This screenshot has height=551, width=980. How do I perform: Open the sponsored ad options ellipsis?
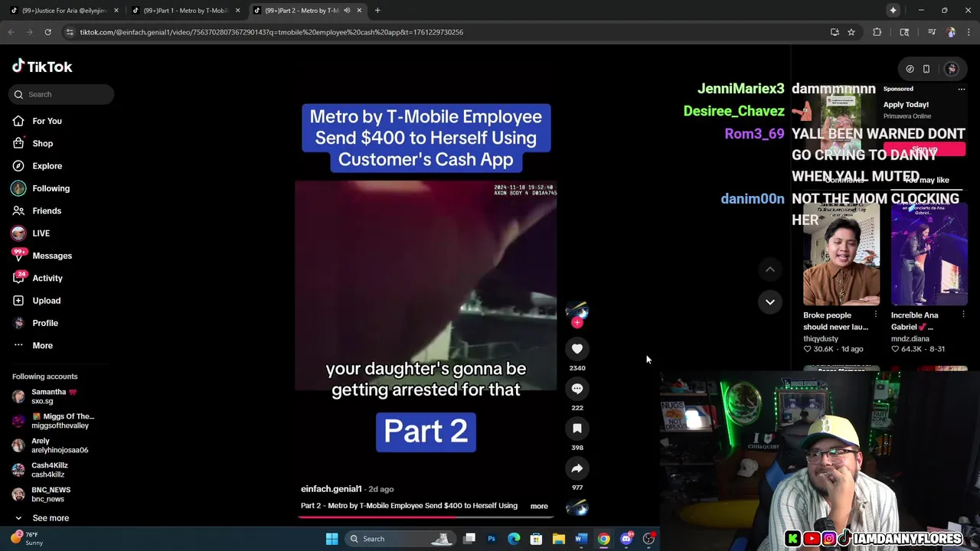962,89
